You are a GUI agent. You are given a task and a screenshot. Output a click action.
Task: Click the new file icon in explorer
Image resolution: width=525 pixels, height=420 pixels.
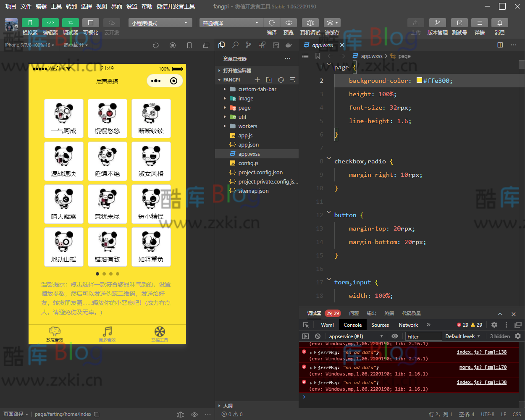point(257,80)
